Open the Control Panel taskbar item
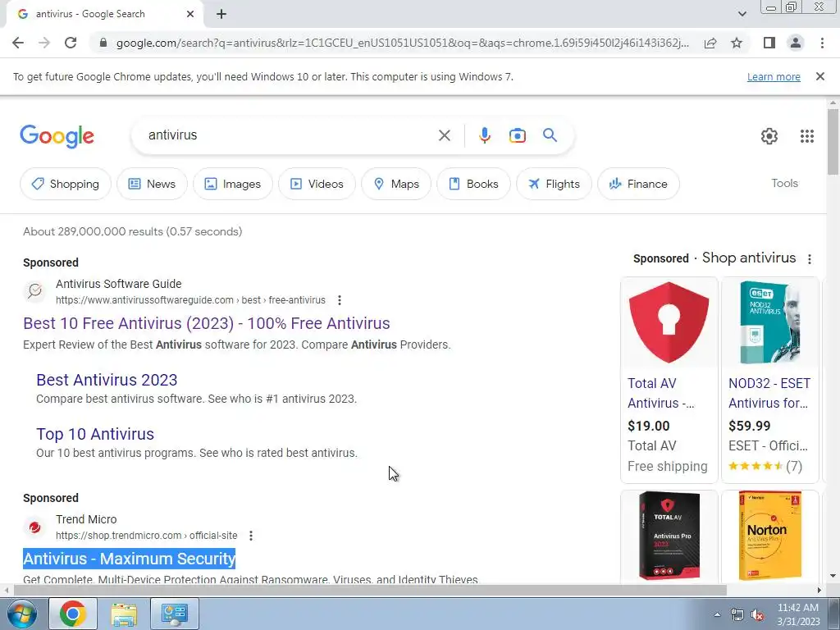The height and width of the screenshot is (630, 840). [175, 614]
